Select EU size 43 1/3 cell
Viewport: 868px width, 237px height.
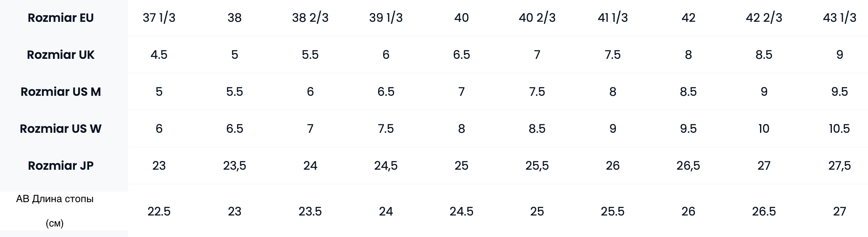(x=839, y=18)
